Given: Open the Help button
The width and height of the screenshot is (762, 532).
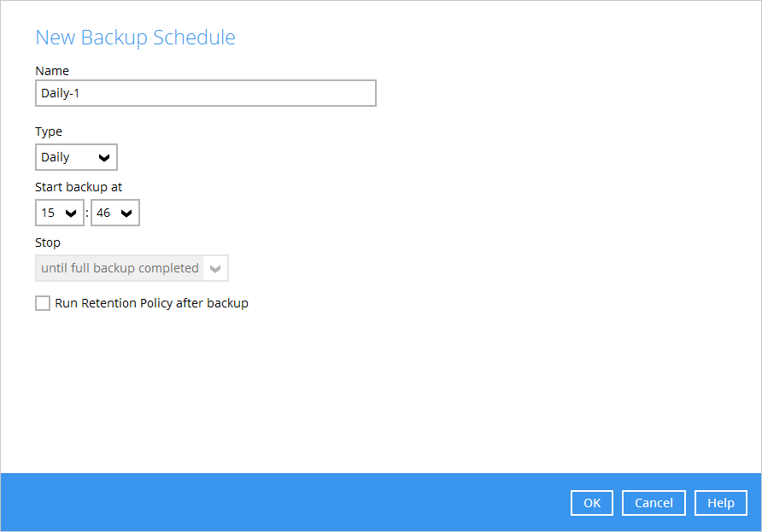Looking at the screenshot, I should click(x=721, y=503).
